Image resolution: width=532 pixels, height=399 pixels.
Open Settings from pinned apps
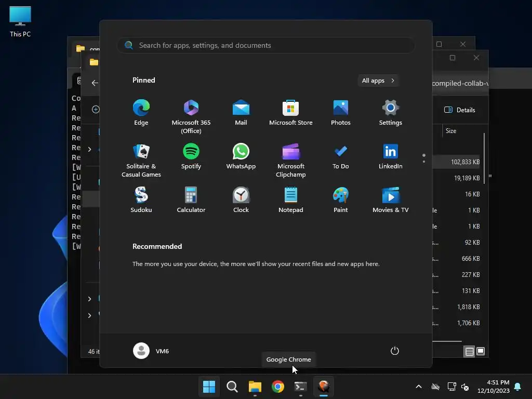(391, 112)
